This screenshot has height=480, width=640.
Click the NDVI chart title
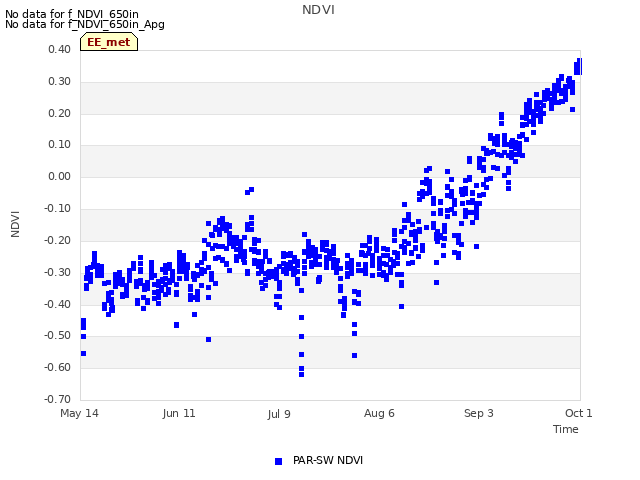pos(318,9)
